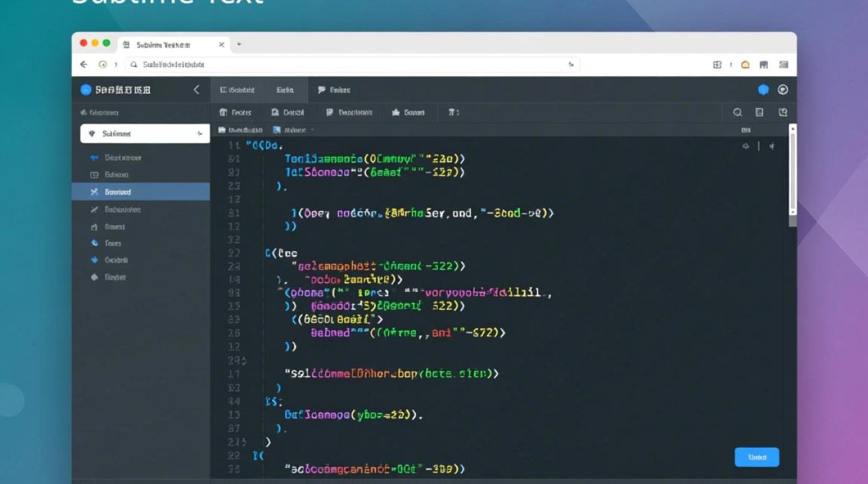Open new browser tab with plus button

(239, 45)
